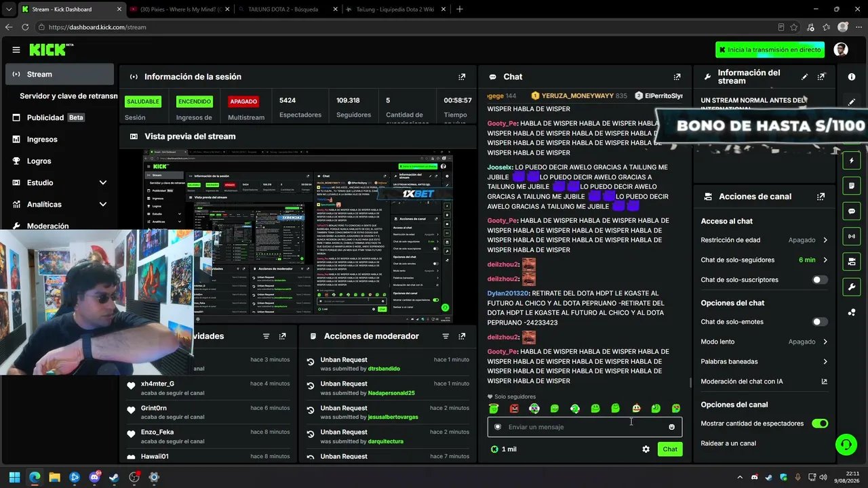The height and width of the screenshot is (488, 868).
Task: Select Stream in the sidebar
Action: (x=60, y=75)
